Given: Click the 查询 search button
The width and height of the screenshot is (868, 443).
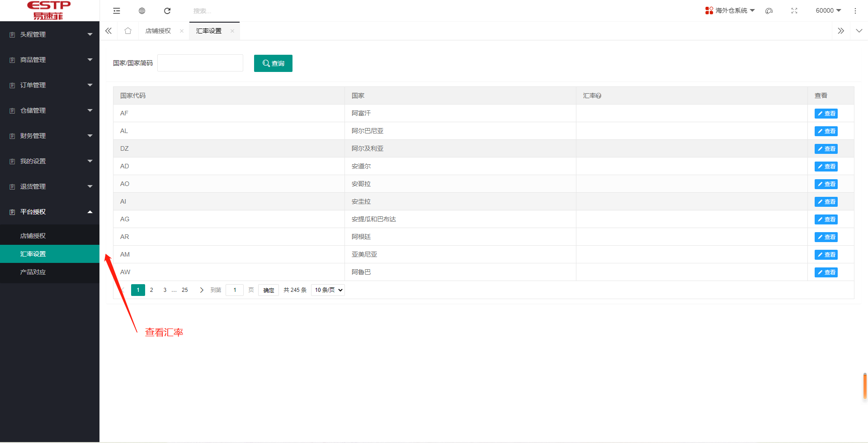Looking at the screenshot, I should (273, 63).
